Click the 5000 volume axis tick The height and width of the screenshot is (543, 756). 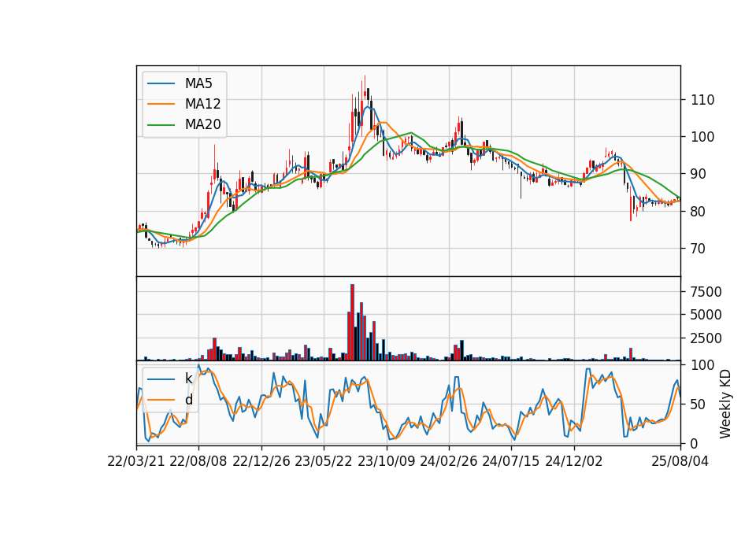[x=706, y=315]
